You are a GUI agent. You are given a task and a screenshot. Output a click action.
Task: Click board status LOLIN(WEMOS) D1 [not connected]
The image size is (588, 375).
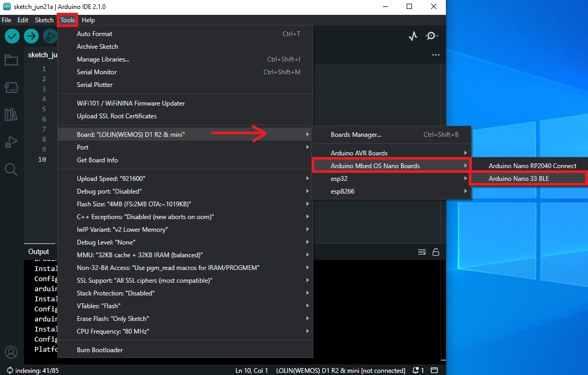point(340,371)
